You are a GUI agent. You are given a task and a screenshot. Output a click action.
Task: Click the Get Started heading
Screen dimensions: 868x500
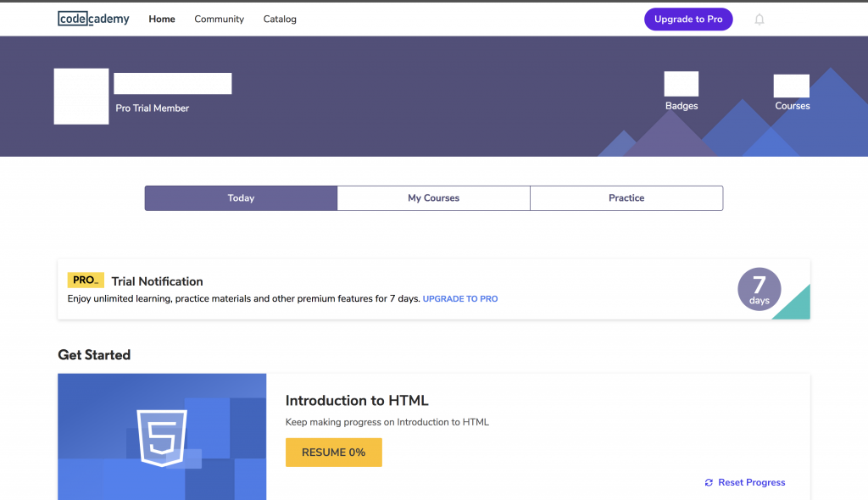(x=94, y=355)
